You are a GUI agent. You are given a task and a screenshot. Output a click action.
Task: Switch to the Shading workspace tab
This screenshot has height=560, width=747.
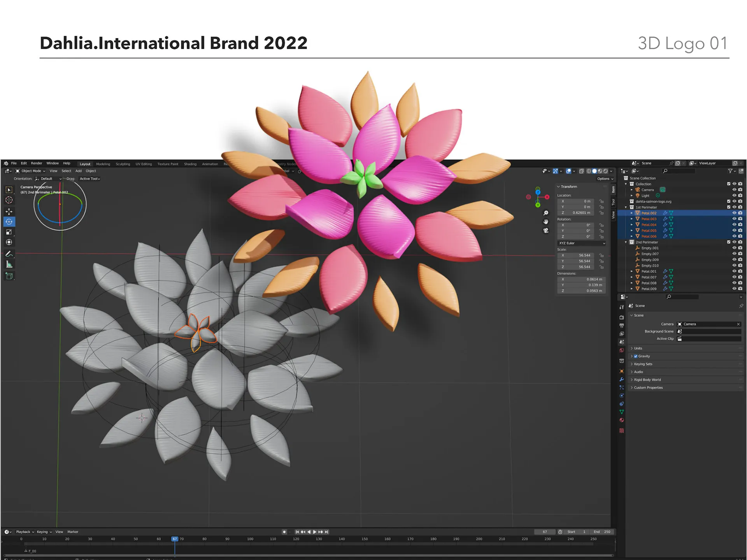(190, 164)
